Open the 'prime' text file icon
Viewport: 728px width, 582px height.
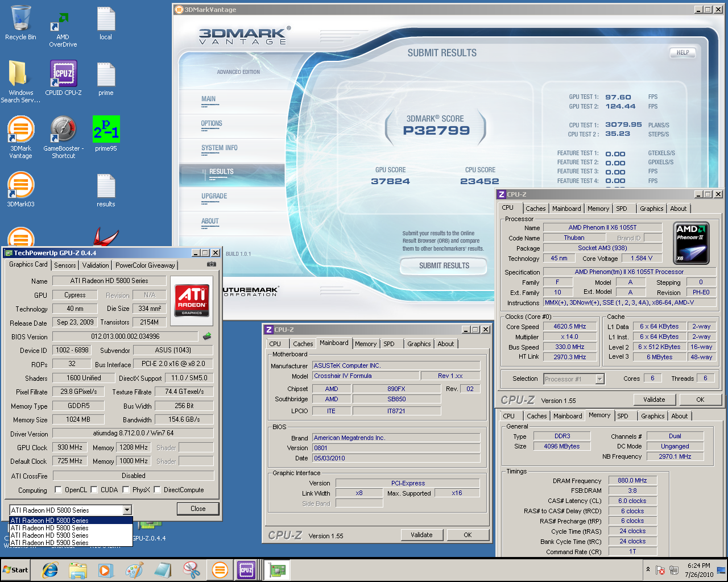click(106, 79)
